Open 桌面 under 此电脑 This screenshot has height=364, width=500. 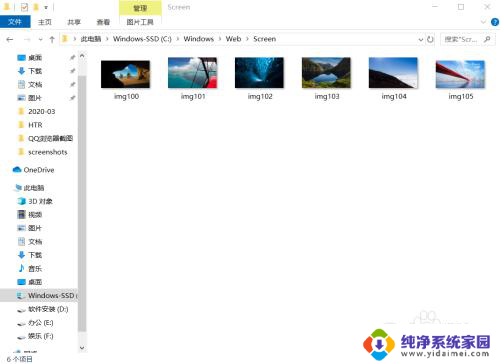coord(35,282)
